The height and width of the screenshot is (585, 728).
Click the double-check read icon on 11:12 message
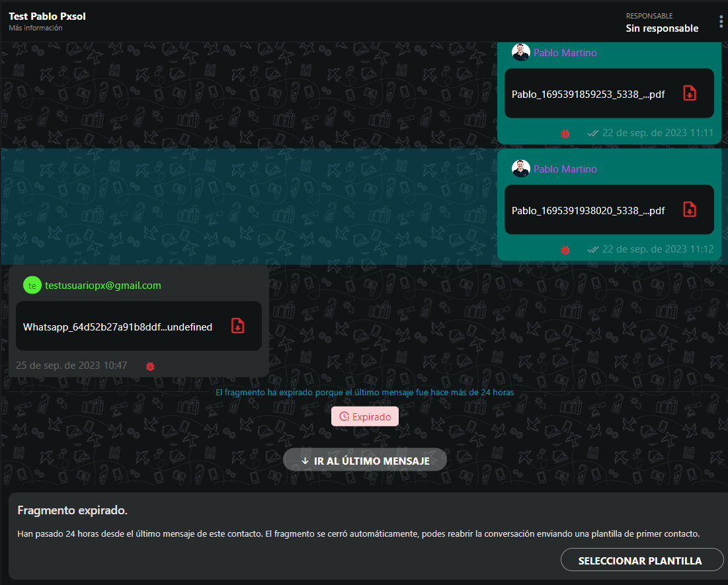click(x=592, y=250)
